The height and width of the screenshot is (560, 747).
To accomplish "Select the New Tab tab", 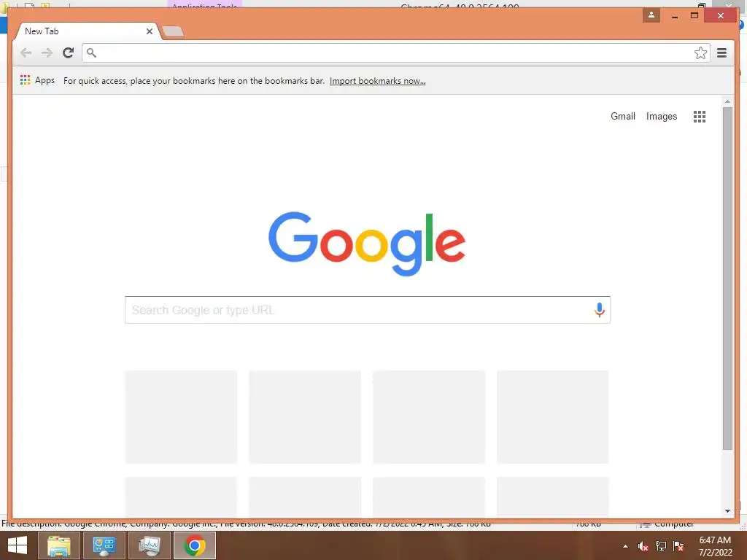I will click(x=87, y=31).
